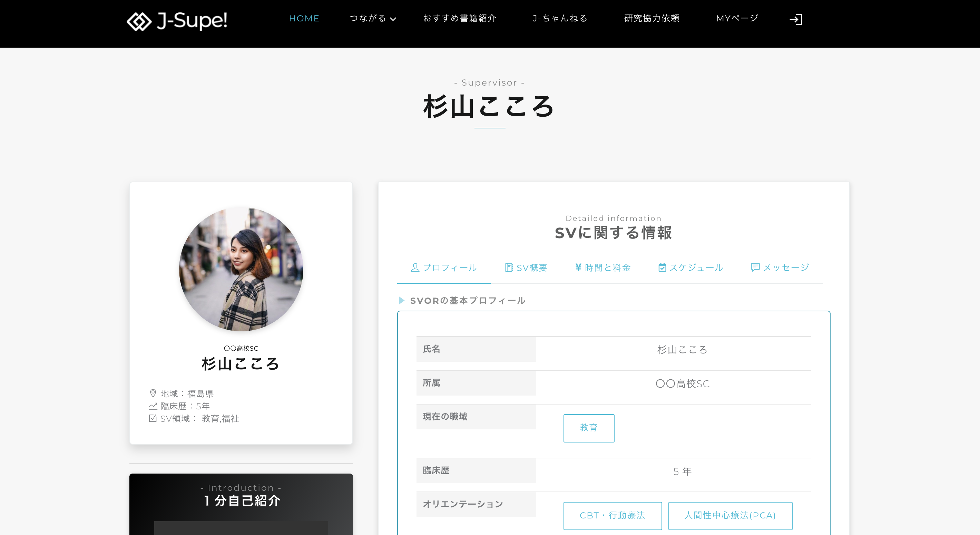Click the speech bubble icon beside メッセージ
This screenshot has height=535, width=980.
pyautogui.click(x=755, y=267)
